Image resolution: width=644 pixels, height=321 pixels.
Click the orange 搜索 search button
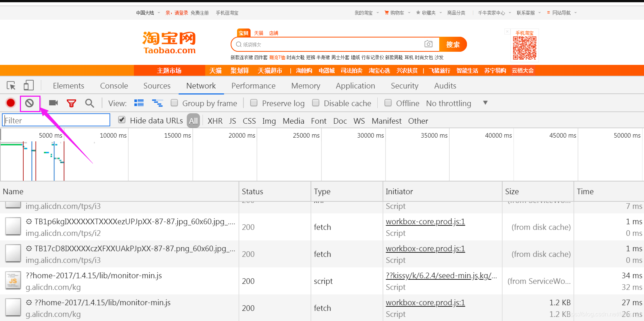(x=453, y=44)
